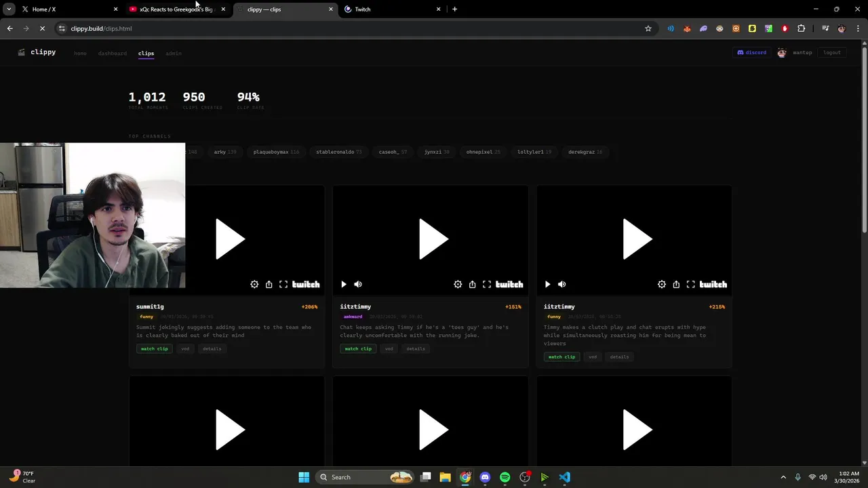The image size is (868, 488).
Task: Open Twitch logo on +215% iitztimmy clip player
Action: (713, 285)
